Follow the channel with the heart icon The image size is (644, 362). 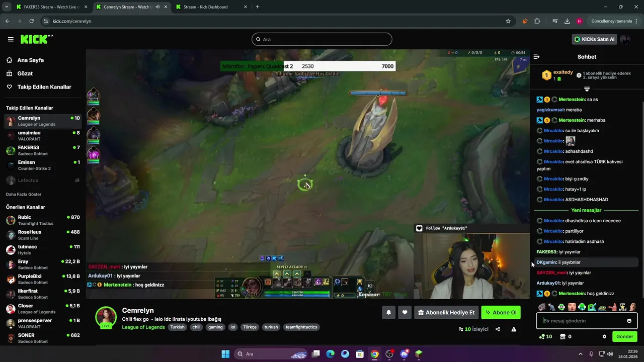point(405,312)
